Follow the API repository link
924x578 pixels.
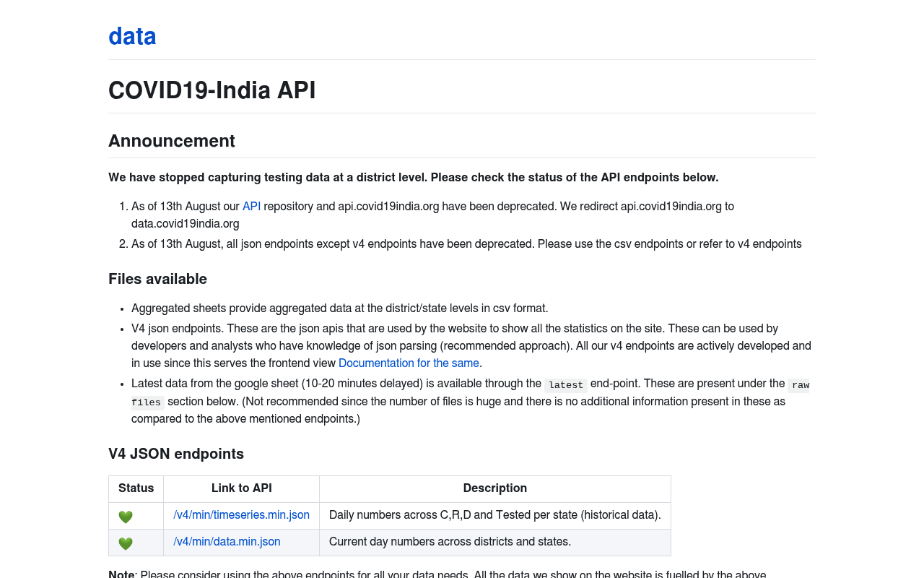pos(251,207)
